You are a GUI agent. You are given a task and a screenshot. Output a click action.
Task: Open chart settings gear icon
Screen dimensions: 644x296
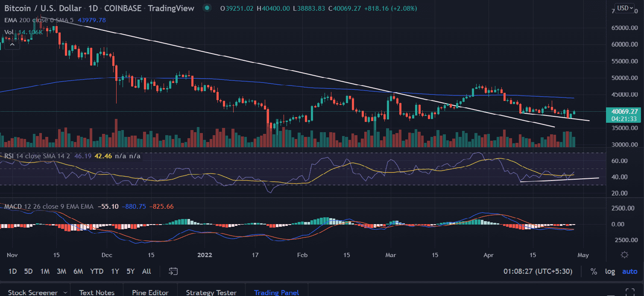(x=624, y=255)
